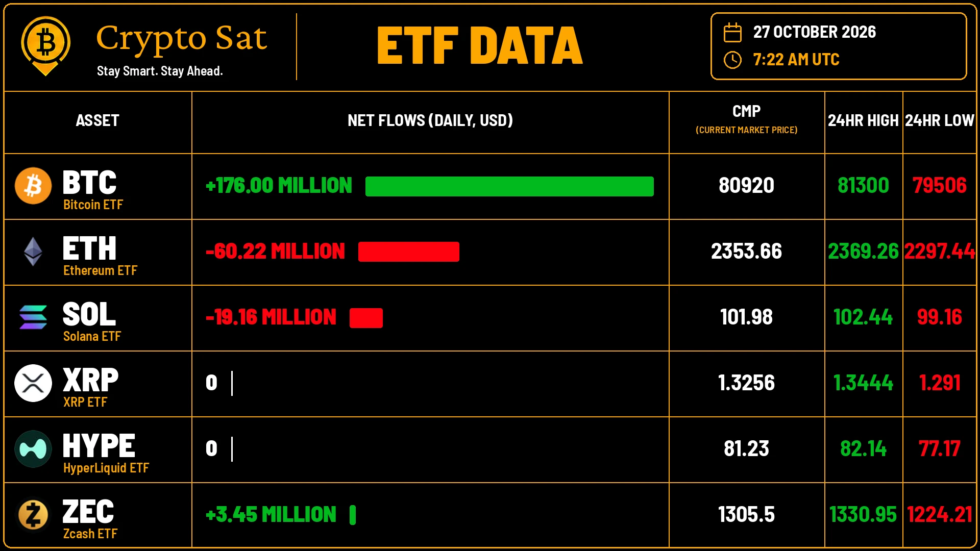
Task: Click the Zcash gold coin icon
Action: click(x=33, y=515)
